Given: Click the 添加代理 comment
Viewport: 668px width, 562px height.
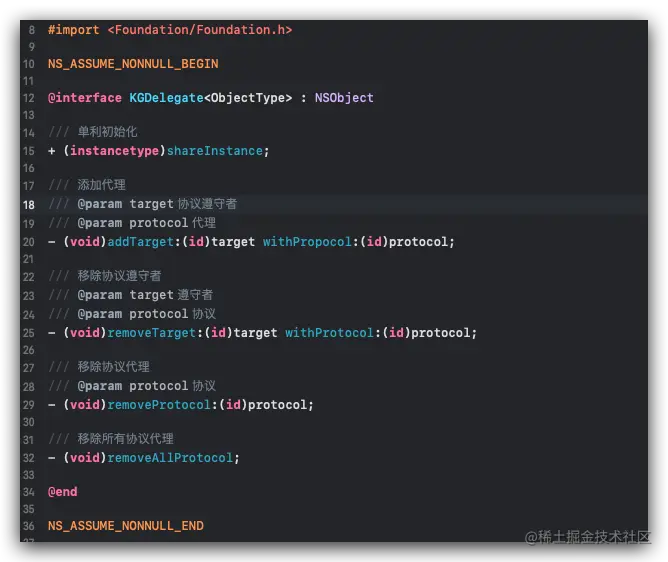Looking at the screenshot, I should [101, 185].
